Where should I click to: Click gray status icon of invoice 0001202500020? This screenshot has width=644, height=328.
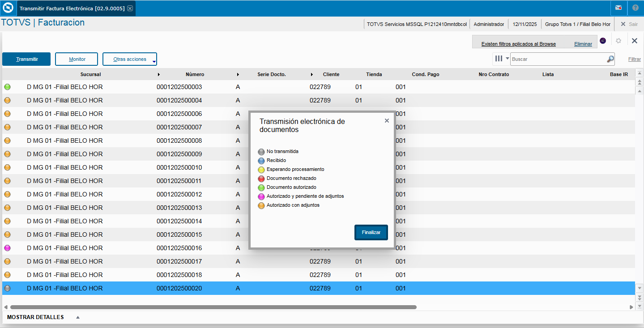[7, 288]
